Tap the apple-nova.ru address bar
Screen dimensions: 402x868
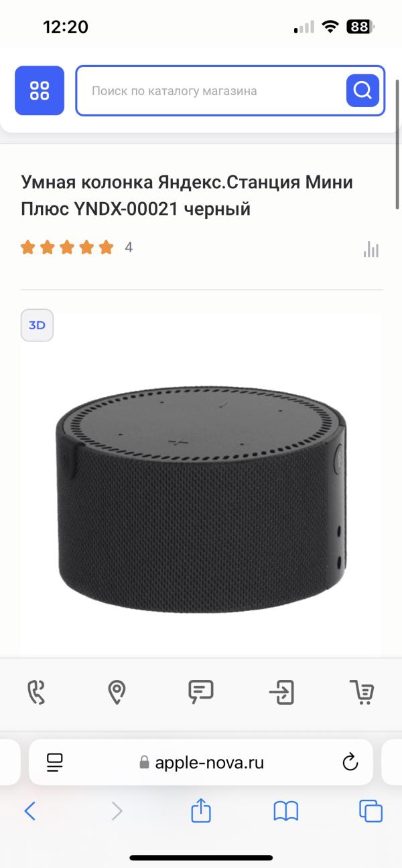point(201,762)
